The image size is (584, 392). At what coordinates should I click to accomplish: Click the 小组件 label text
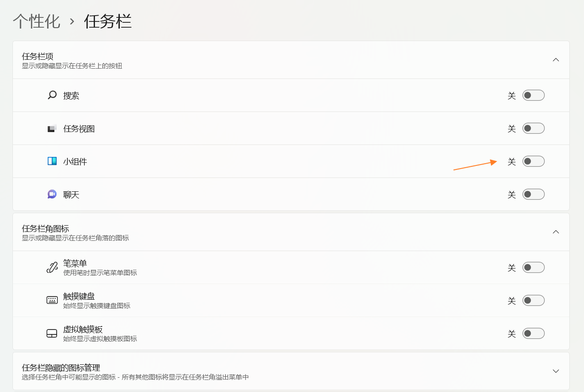coord(75,161)
